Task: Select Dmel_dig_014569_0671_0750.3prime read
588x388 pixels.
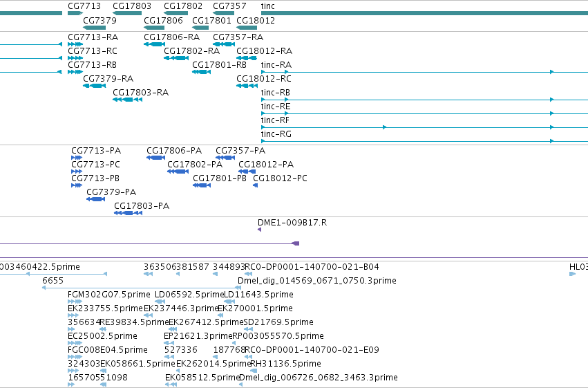Action: (317, 281)
